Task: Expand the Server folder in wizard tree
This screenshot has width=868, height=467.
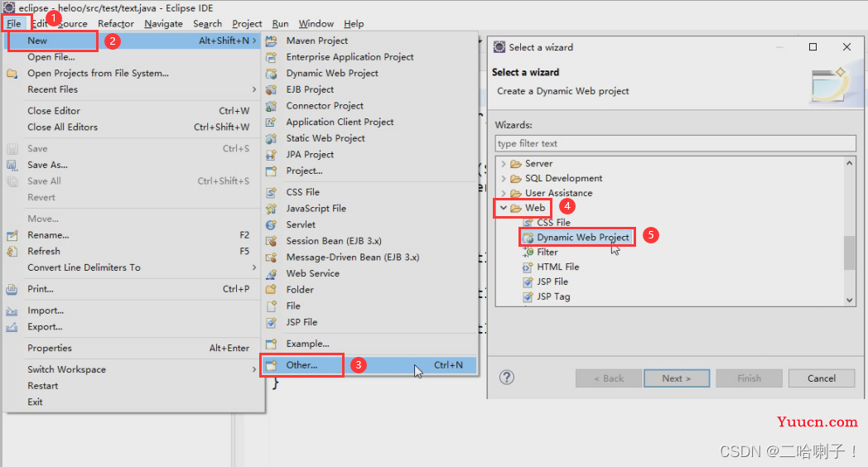Action: coord(504,164)
